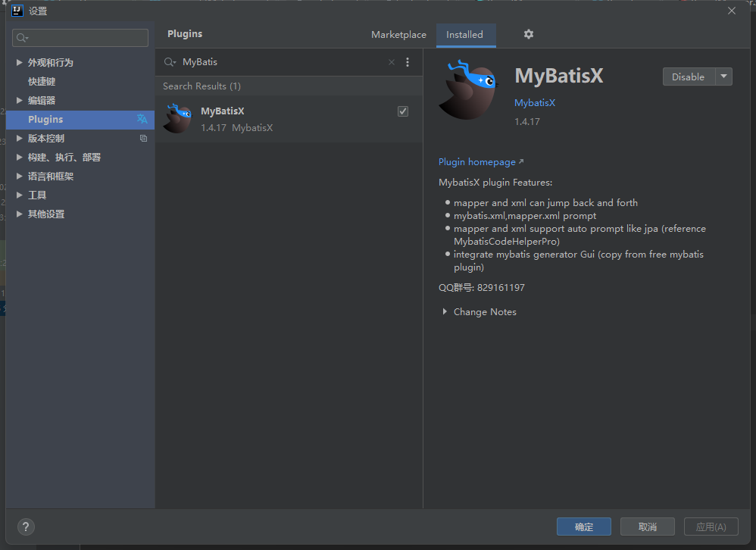Expand the 外观和行为 tree node

[x=19, y=62]
